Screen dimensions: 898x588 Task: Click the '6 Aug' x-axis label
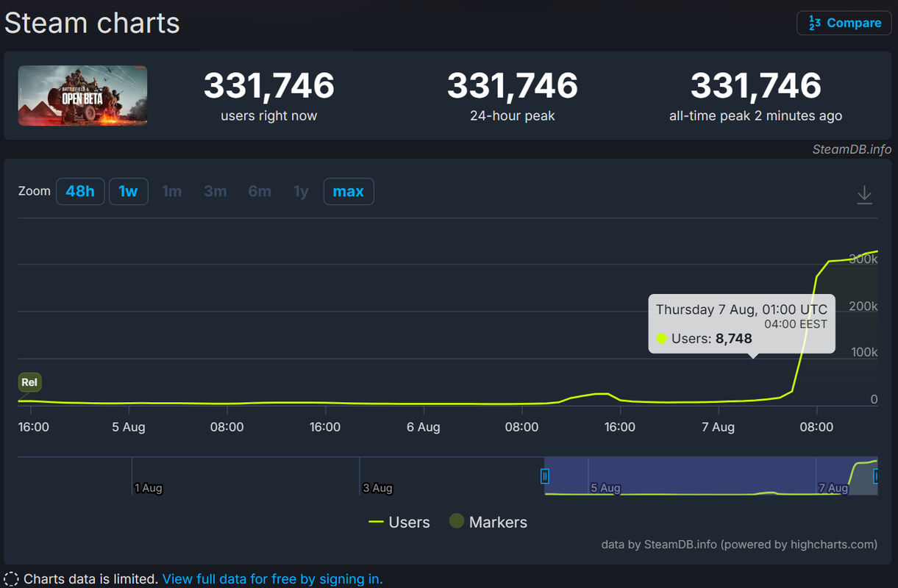tap(424, 427)
